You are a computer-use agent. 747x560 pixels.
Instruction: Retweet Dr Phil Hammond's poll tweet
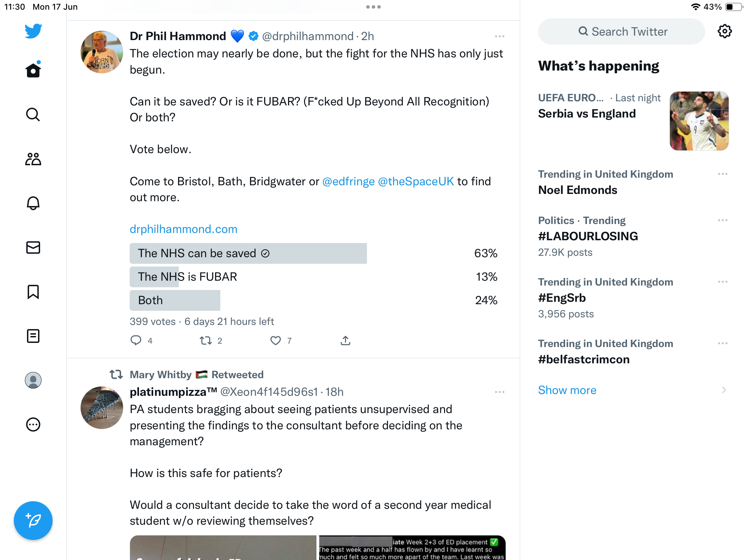206,341
